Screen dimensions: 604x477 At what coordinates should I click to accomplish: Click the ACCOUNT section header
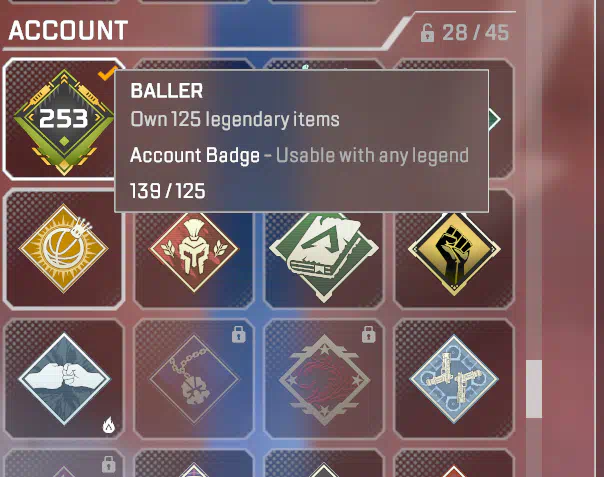pyautogui.click(x=68, y=30)
